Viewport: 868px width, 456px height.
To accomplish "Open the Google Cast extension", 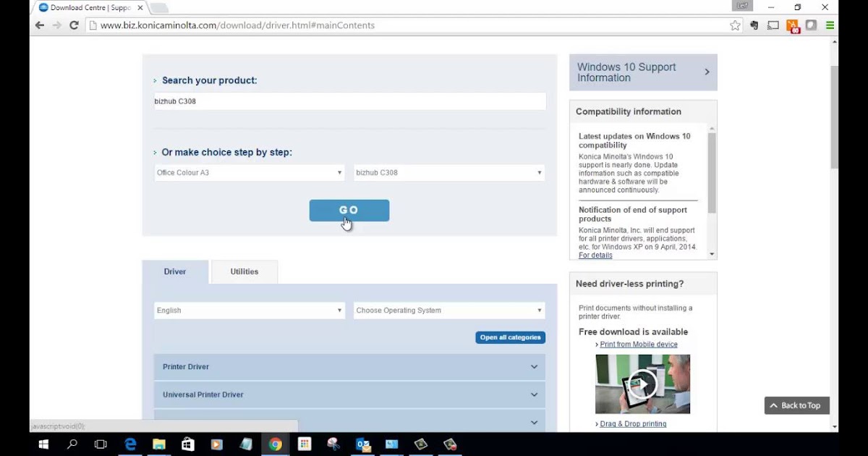I will pyautogui.click(x=773, y=25).
